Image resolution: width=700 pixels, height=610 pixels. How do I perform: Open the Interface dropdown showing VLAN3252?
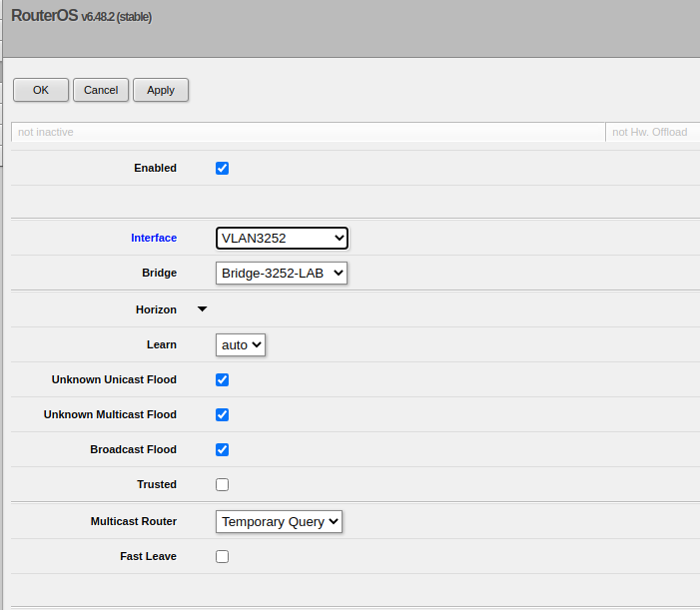pyautogui.click(x=282, y=238)
